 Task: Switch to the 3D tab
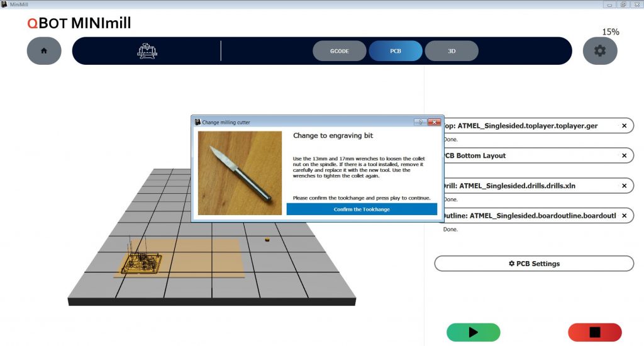(x=451, y=51)
